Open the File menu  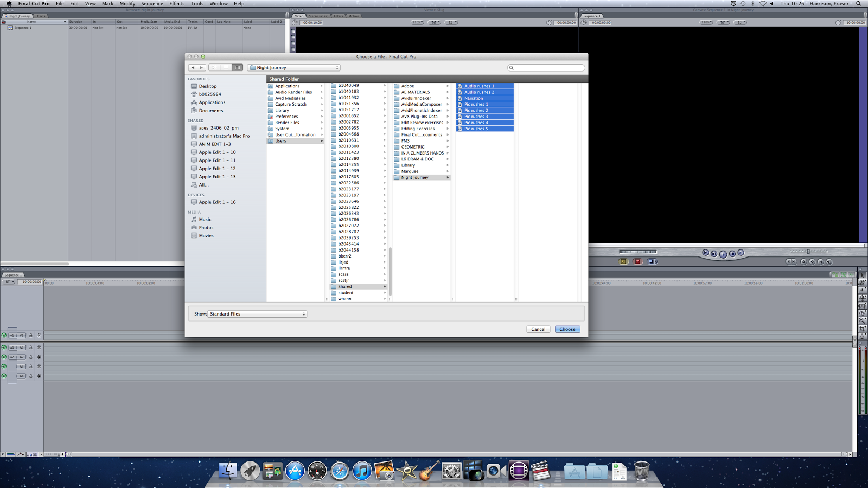[x=60, y=4]
